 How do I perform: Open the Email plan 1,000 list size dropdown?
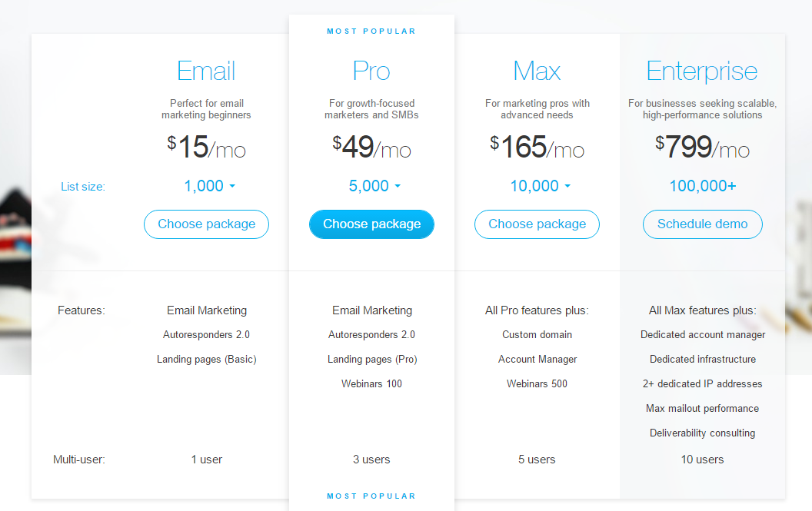209,186
